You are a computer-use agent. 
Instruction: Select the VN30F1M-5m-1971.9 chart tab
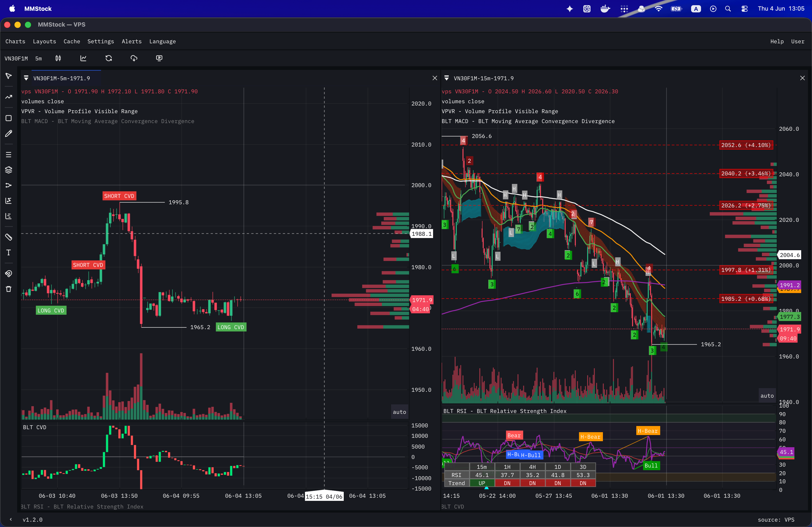click(62, 78)
